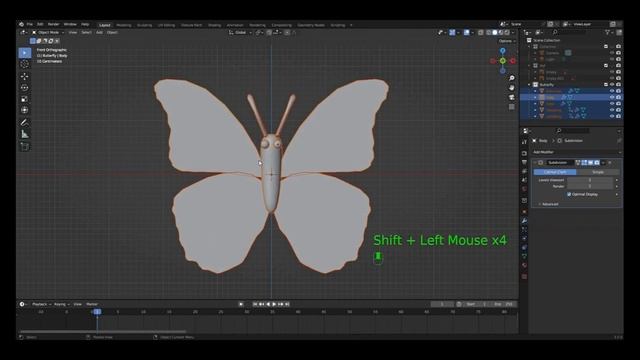Select rendered viewport shading mode
Screen dimensions: 640x360
click(507, 32)
